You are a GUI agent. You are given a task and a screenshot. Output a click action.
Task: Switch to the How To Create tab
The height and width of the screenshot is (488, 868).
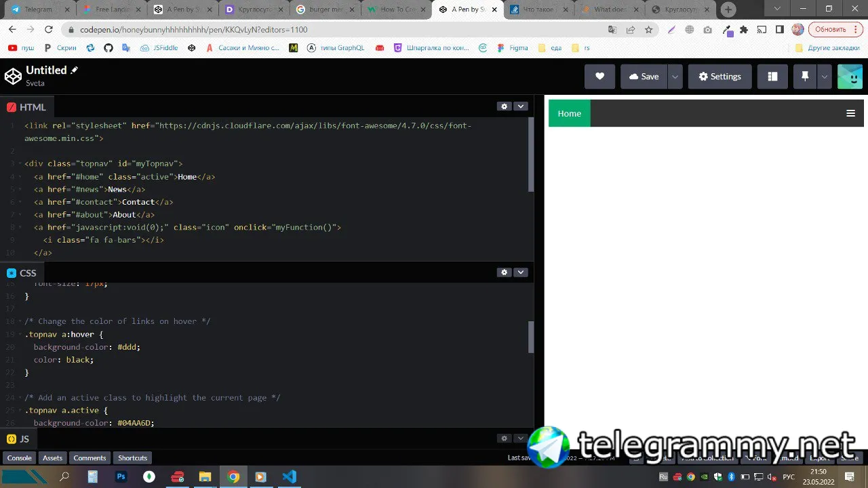tap(397, 9)
